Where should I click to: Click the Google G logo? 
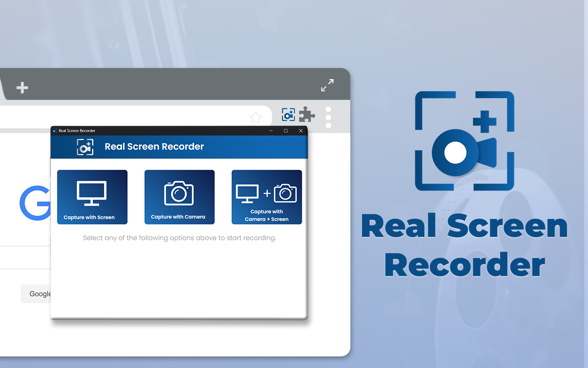point(36,203)
